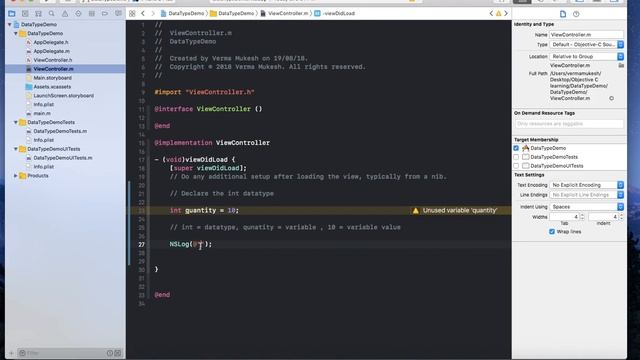Click the Name field in inspector

[587, 35]
